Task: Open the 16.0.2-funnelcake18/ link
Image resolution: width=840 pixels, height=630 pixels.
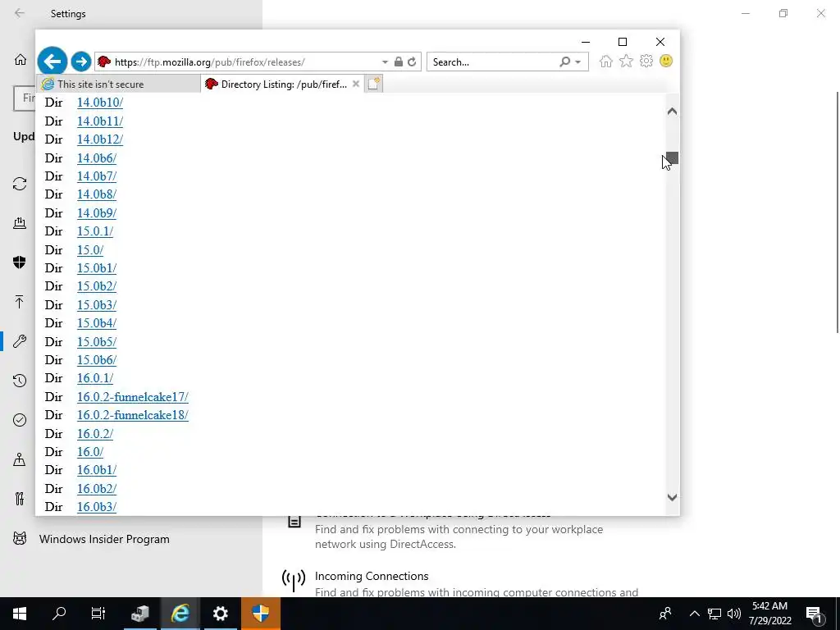Action: pos(132,415)
